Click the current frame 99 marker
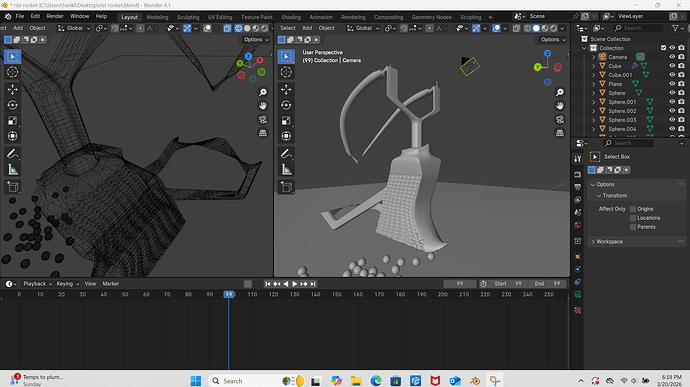This screenshot has height=387, width=690. click(x=229, y=294)
